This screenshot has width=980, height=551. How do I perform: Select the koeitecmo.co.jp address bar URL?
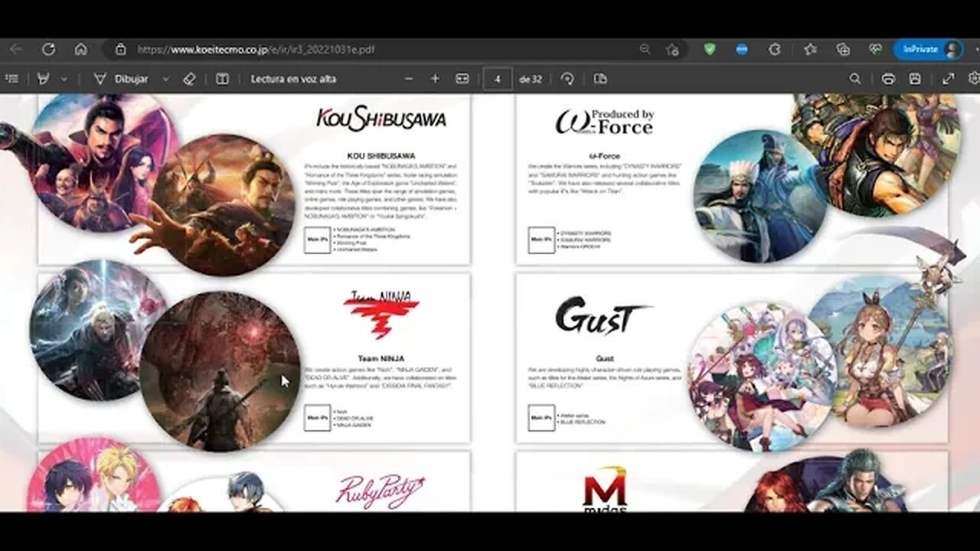[x=256, y=49]
